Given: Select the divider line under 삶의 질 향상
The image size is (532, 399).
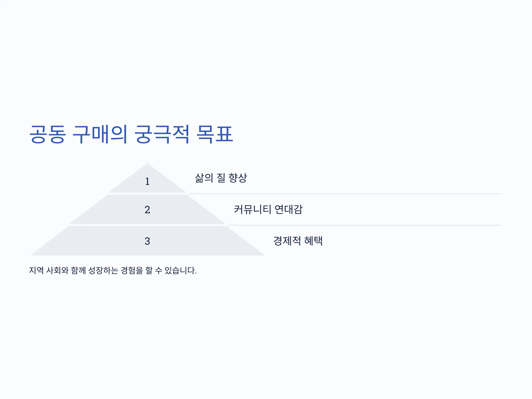Looking at the screenshot, I should point(344,194).
